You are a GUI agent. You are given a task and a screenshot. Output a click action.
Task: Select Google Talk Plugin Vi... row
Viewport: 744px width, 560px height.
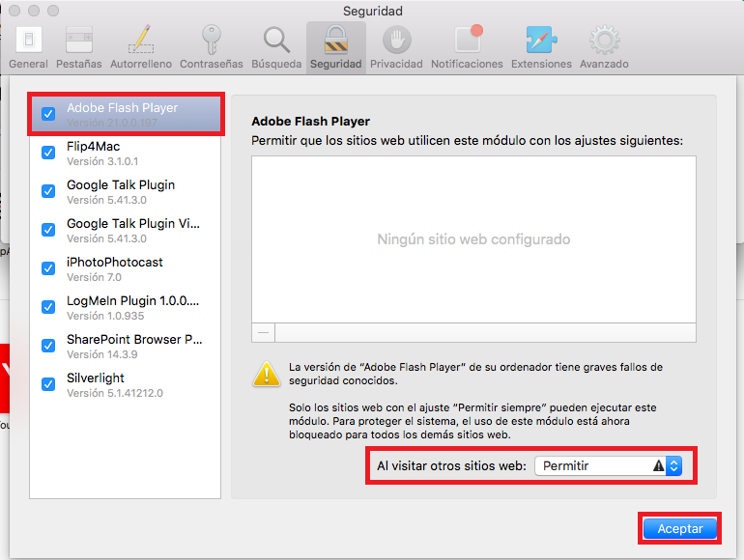tap(126, 231)
